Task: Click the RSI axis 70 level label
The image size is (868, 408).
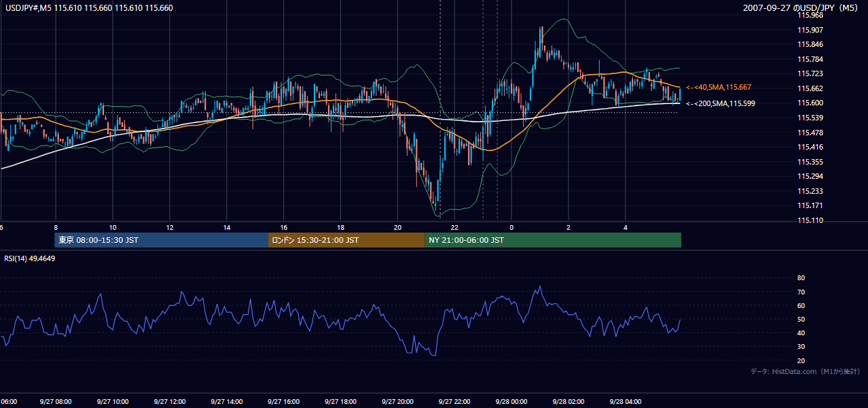Action: 801,292
